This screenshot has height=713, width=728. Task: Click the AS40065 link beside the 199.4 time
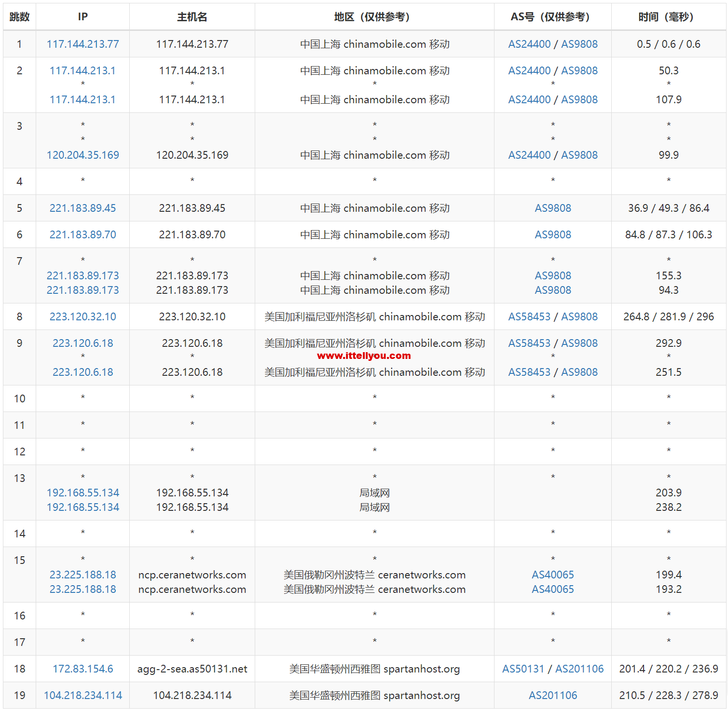(x=553, y=575)
